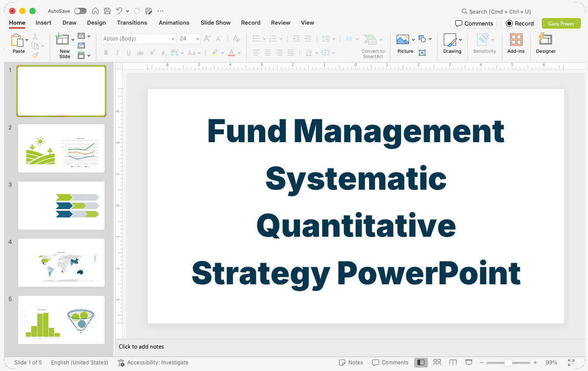
Task: Toggle Italic formatting
Action: tap(117, 53)
